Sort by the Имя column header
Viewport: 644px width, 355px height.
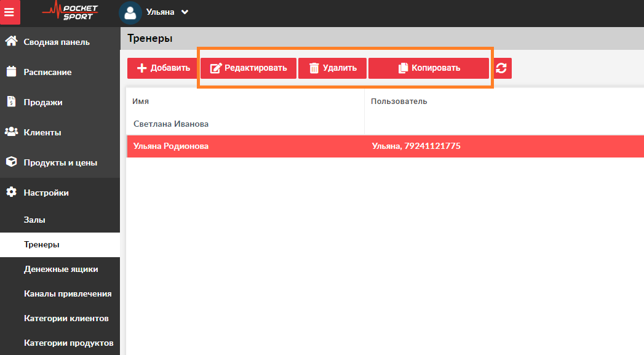[141, 102]
